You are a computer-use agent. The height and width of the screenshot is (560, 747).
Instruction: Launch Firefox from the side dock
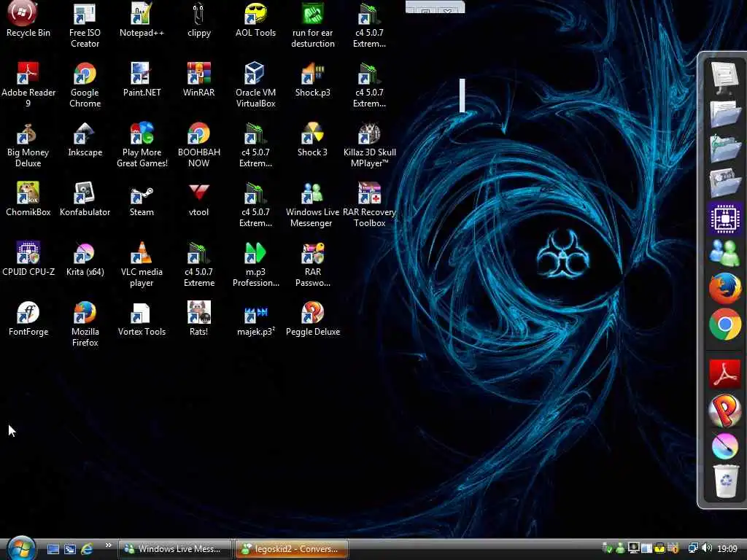724,288
